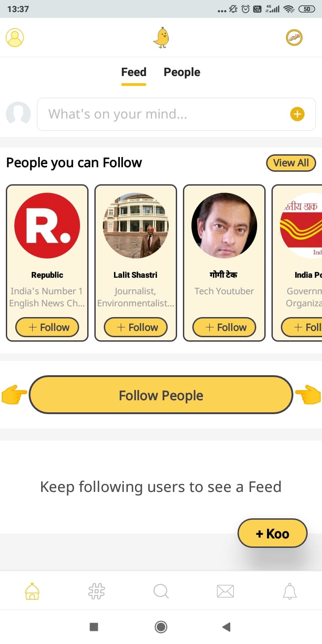Image resolution: width=322 pixels, height=644 pixels.
Task: Open the messages envelope icon
Action: tap(225, 591)
